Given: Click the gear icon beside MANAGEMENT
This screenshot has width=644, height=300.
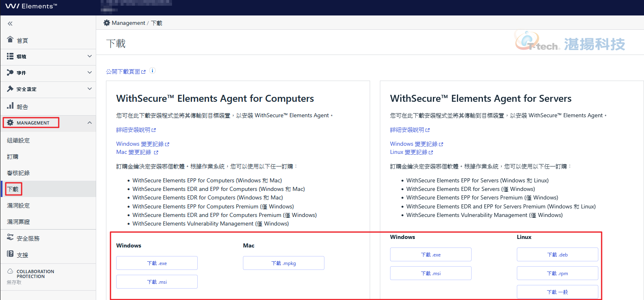Looking at the screenshot, I should pos(10,123).
